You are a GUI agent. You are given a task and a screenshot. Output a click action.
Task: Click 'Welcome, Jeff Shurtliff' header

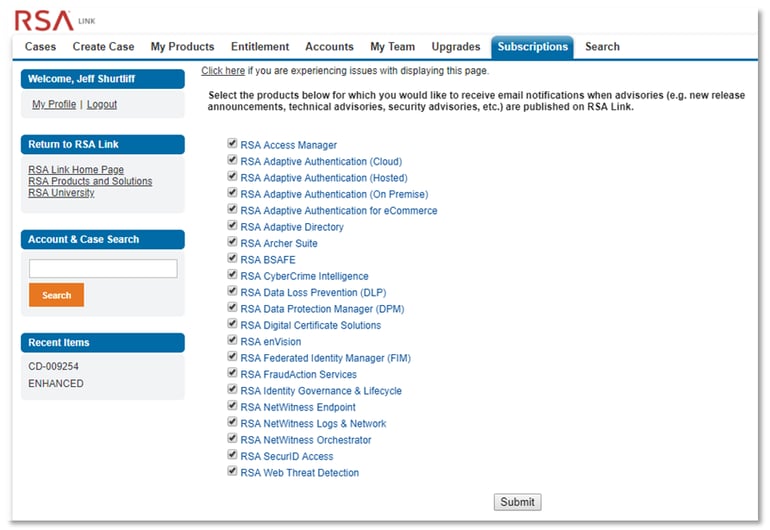click(103, 79)
